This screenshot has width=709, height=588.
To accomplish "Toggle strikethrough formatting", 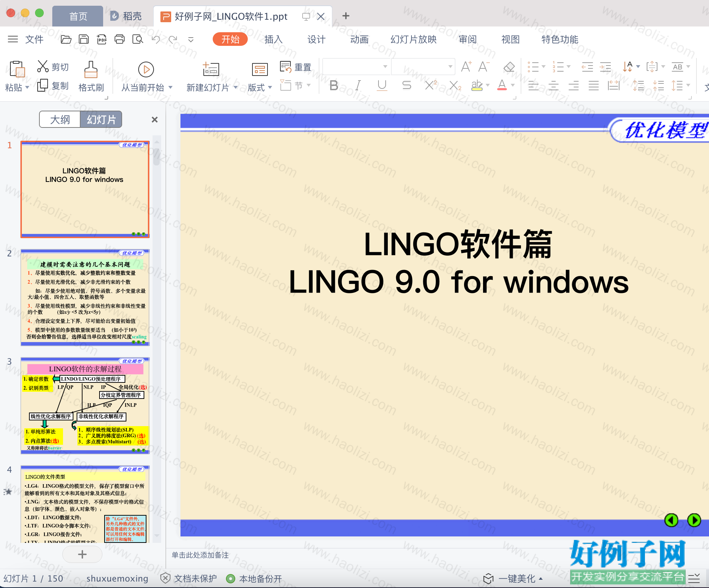I will 406,85.
